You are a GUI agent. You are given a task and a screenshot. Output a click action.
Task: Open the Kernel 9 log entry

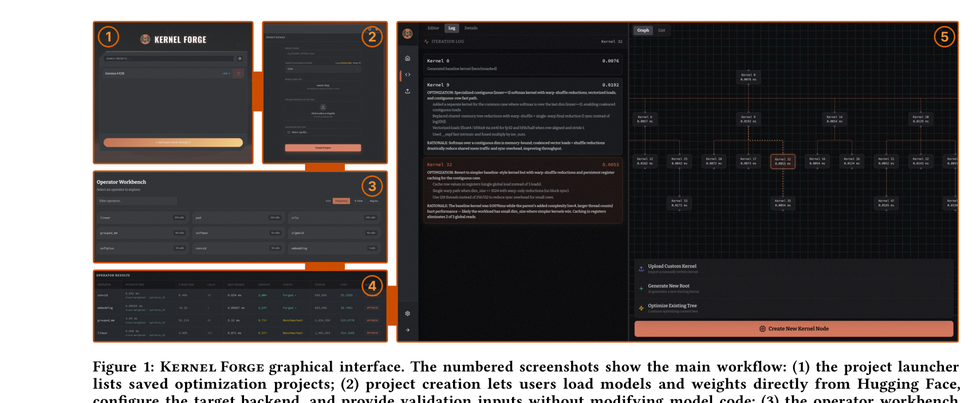[523, 116]
